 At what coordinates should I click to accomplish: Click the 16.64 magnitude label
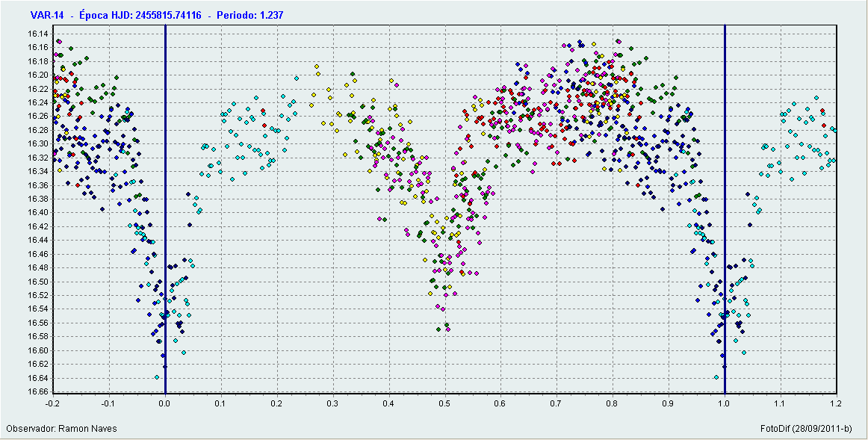[37, 378]
